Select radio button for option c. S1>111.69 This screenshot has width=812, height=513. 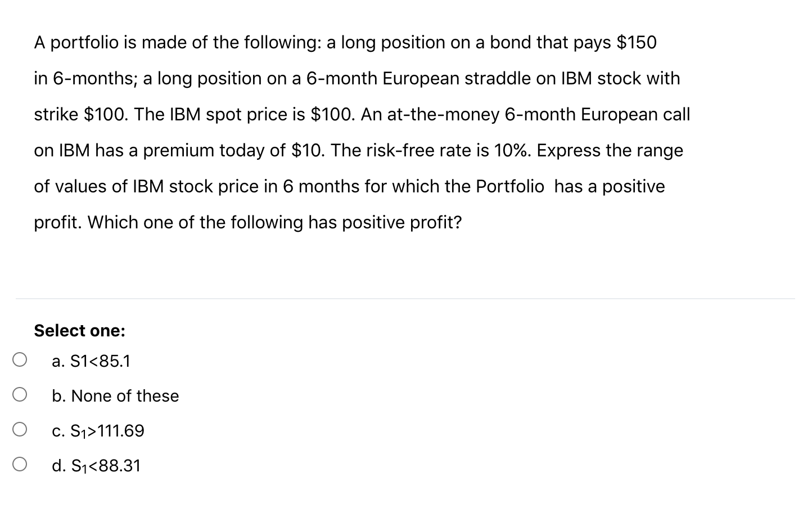tap(20, 429)
